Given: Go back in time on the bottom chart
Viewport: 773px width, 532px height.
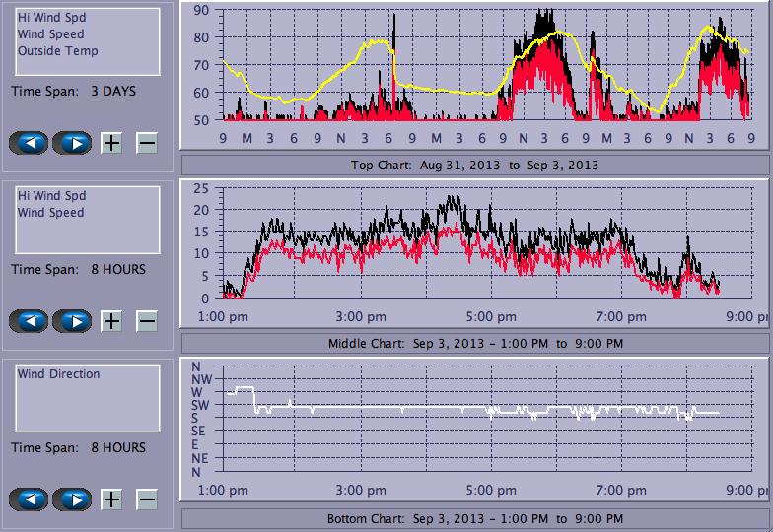Looking at the screenshot, I should tap(29, 499).
